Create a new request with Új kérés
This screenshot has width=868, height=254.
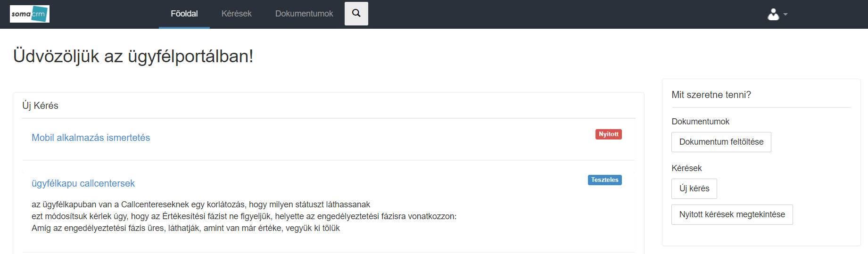pyautogui.click(x=694, y=188)
